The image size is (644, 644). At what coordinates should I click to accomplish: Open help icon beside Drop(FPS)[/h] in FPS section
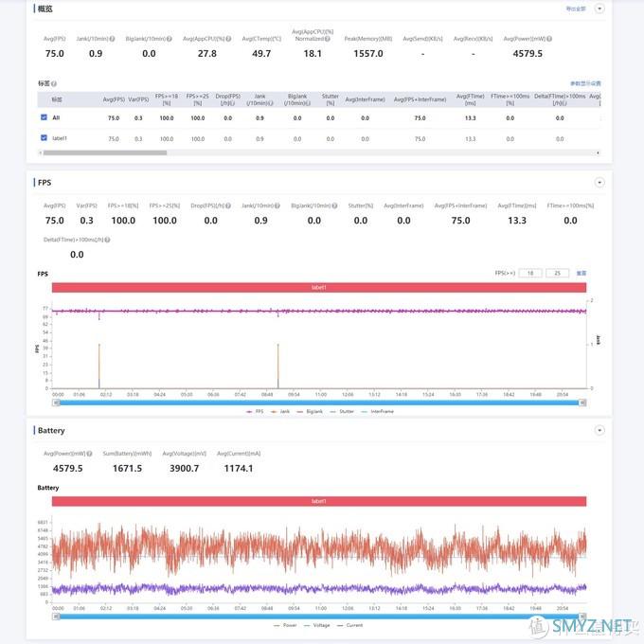(228, 206)
